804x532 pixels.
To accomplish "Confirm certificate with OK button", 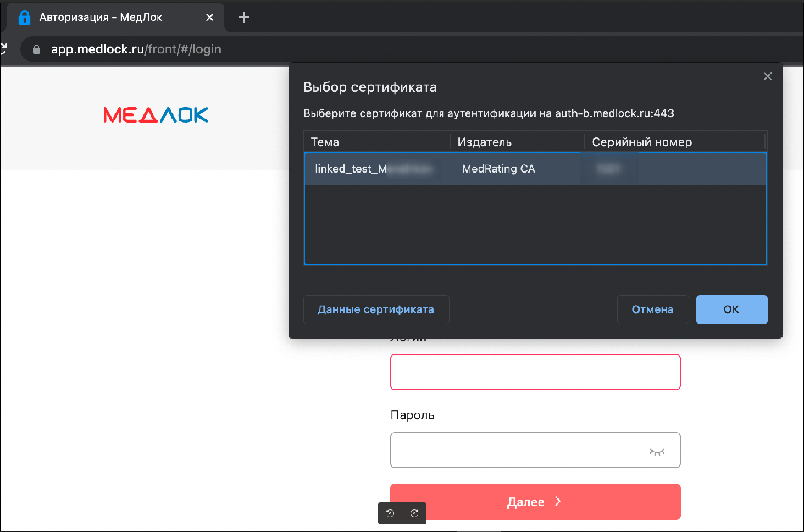I will [x=731, y=309].
